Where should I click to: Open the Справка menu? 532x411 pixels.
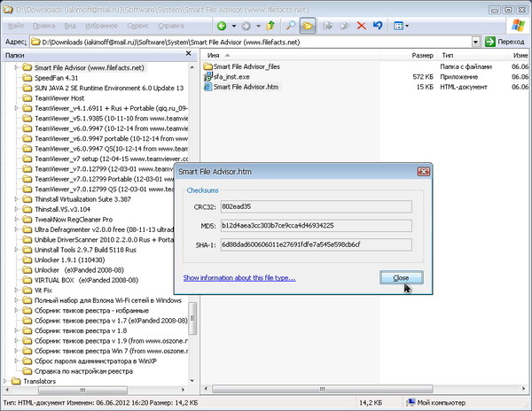click(x=170, y=26)
